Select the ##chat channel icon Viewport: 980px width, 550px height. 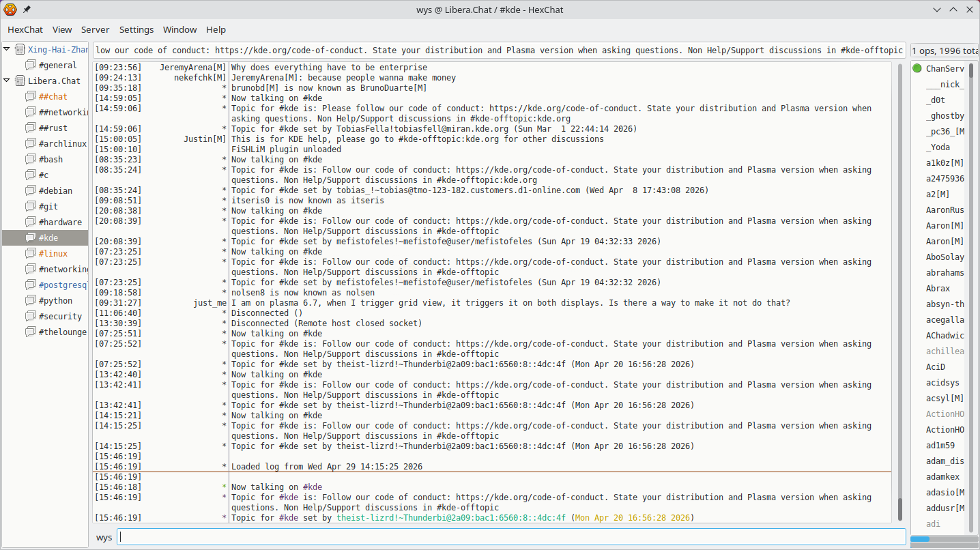tap(31, 97)
